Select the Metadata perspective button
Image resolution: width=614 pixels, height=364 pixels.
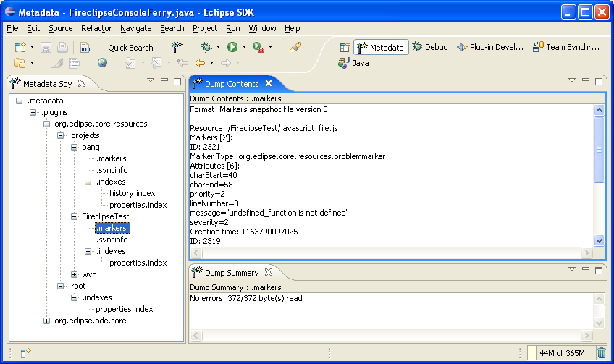[381, 47]
